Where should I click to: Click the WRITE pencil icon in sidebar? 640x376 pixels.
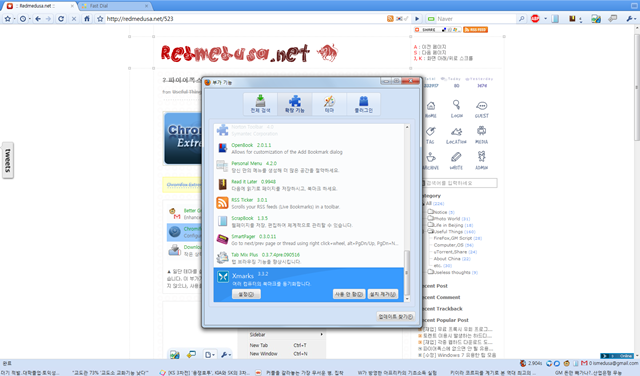(x=456, y=161)
